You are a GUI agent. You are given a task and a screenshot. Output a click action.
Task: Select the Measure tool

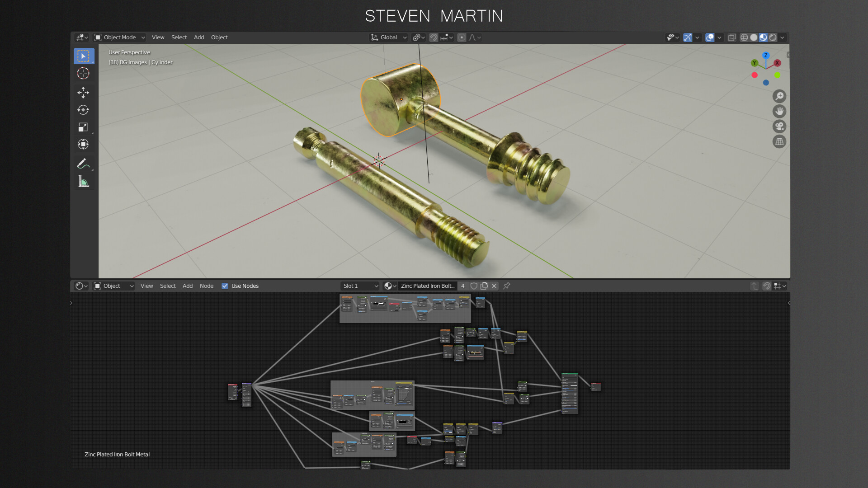point(83,182)
